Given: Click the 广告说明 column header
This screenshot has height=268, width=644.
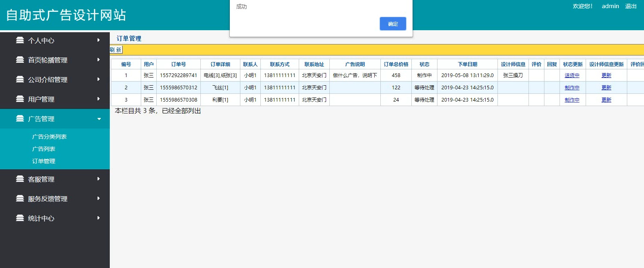Looking at the screenshot, I should pos(355,64).
